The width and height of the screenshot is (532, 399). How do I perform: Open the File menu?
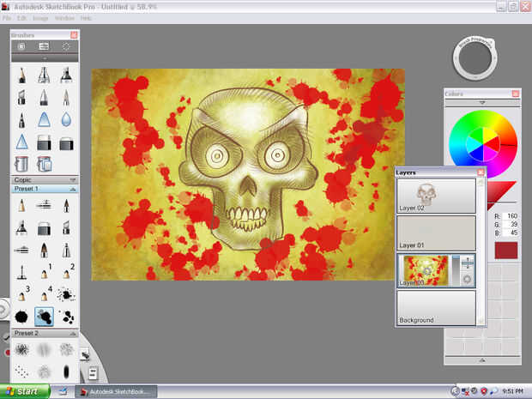[7, 18]
